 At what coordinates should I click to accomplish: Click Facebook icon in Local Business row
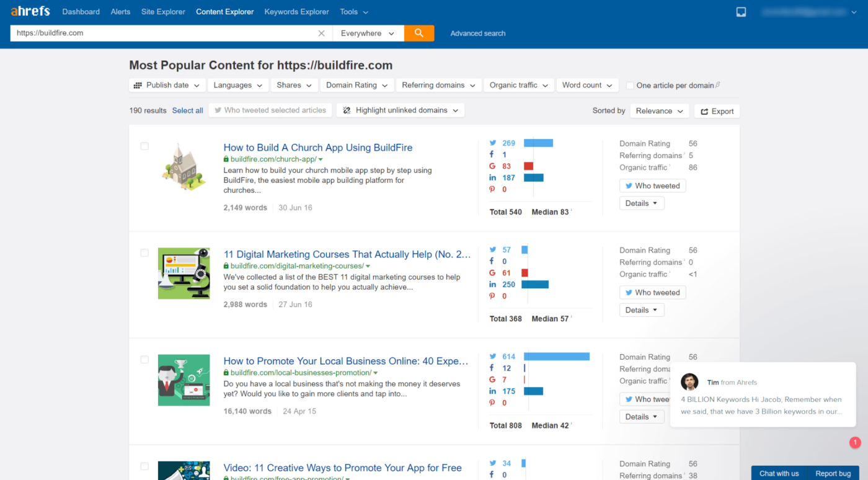pos(492,368)
